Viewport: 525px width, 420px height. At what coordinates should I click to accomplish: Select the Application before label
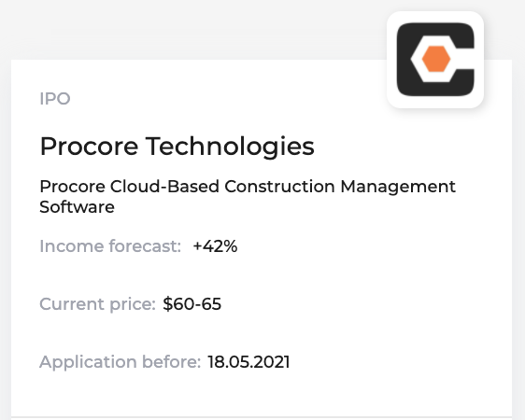point(120,362)
